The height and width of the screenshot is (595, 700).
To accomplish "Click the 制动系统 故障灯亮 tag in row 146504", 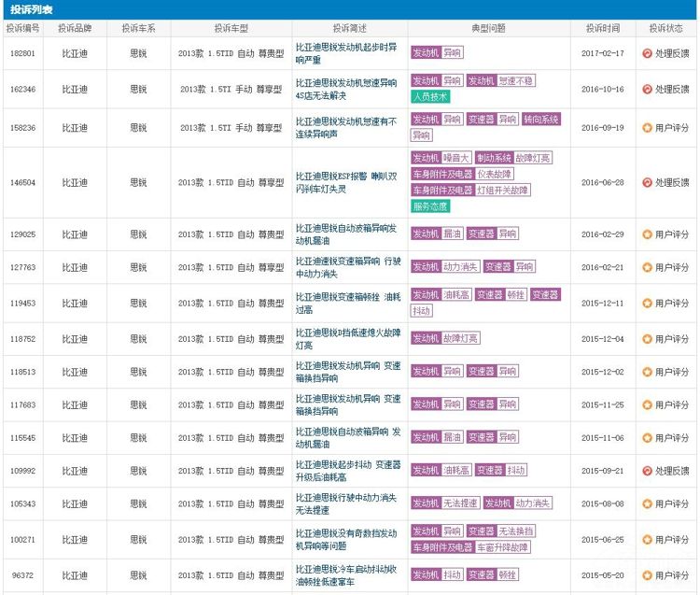I will (514, 158).
